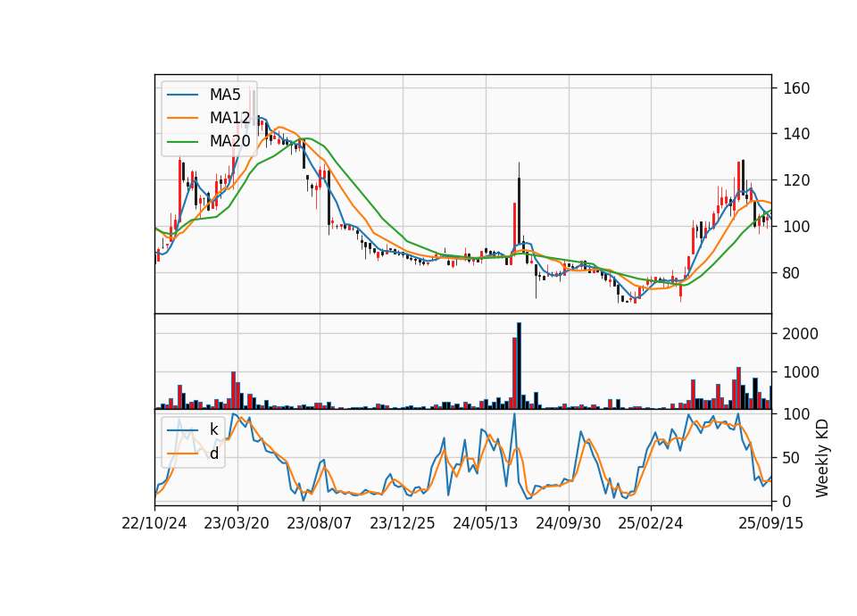Click the d legend label in KD panel
Screen dimensions: 857x616
click(x=213, y=454)
